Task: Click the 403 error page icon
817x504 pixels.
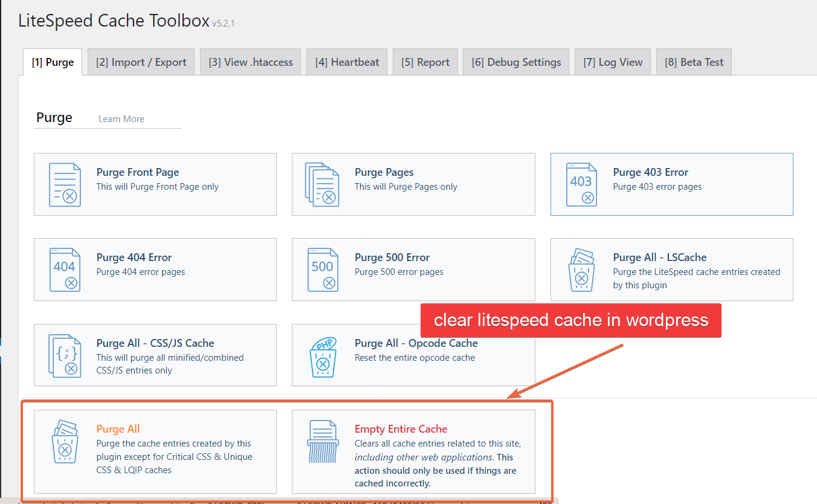Action: point(581,184)
